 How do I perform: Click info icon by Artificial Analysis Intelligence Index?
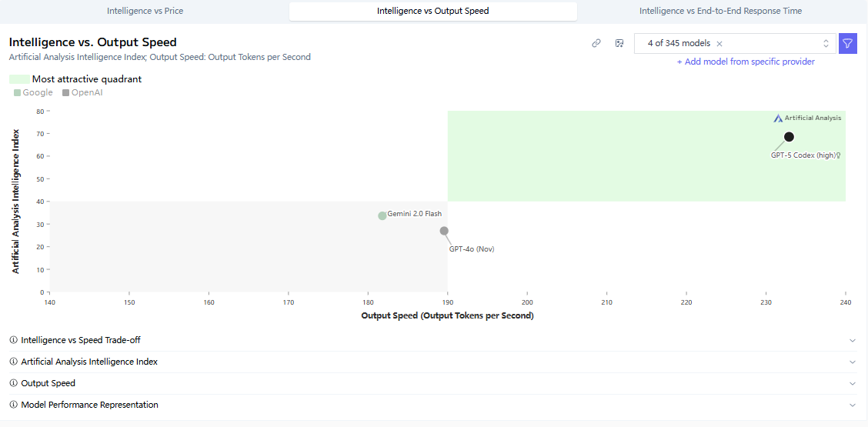(x=13, y=362)
